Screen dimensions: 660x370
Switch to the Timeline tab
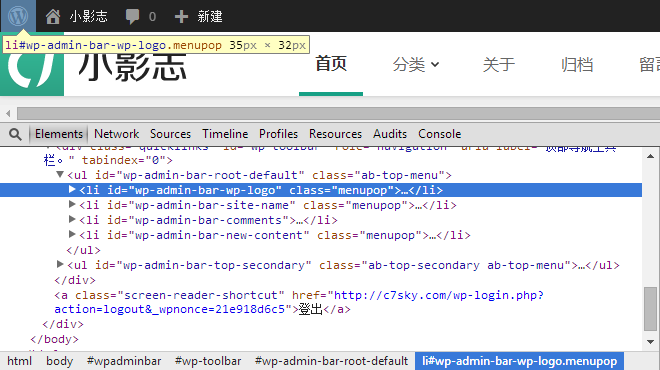(225, 134)
